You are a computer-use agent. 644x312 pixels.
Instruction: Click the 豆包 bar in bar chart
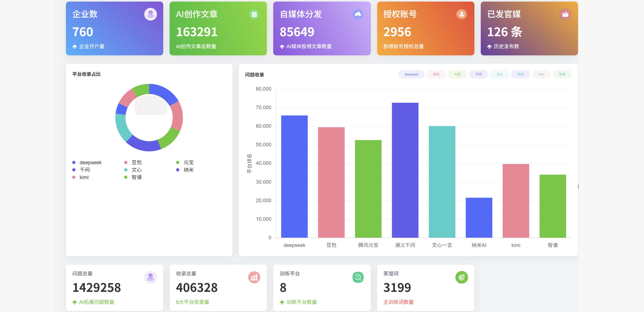point(331,183)
